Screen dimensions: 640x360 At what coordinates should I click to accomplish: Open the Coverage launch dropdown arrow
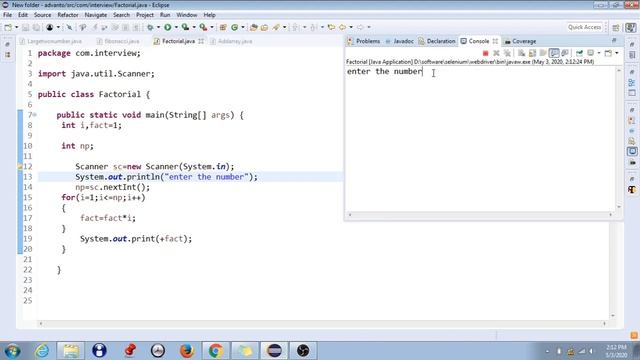tap(194, 27)
